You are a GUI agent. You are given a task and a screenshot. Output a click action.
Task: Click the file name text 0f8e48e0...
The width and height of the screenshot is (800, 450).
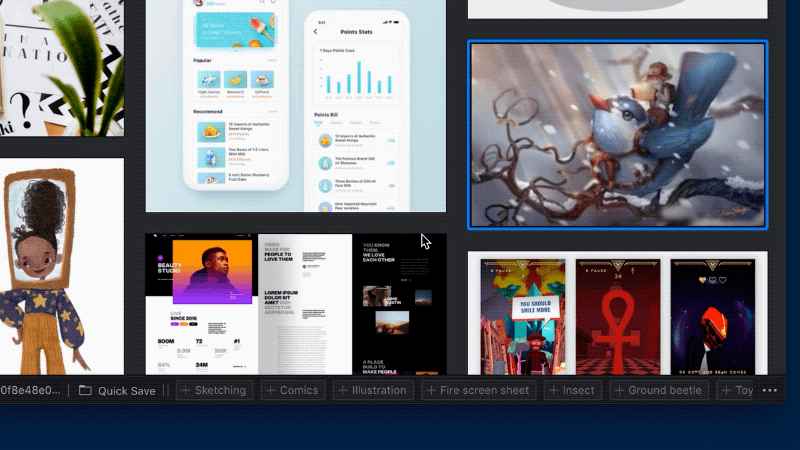tap(31, 390)
